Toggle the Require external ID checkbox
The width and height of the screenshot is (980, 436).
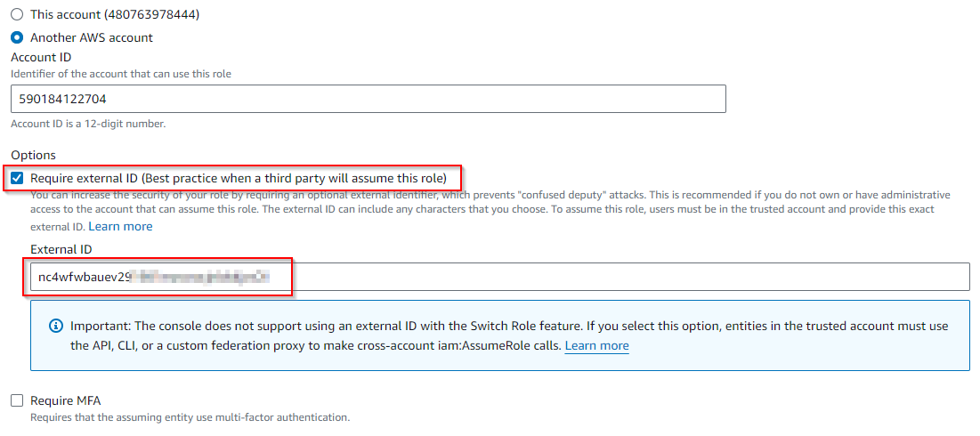[17, 178]
